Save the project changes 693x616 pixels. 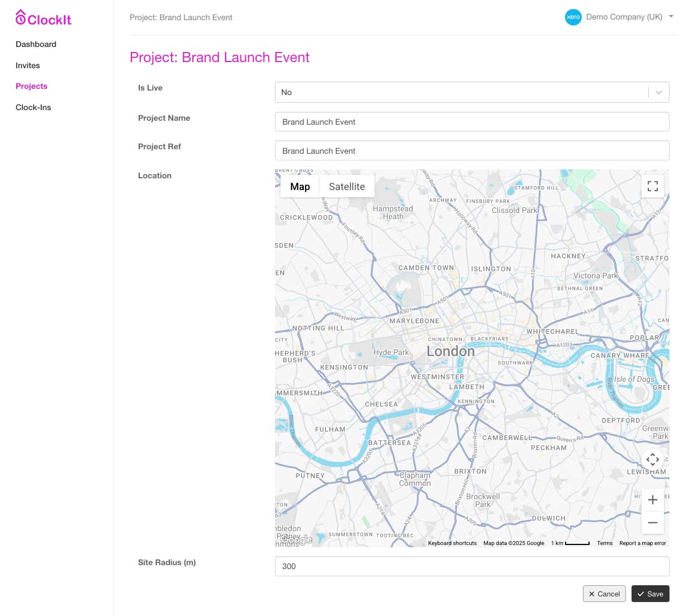(650, 594)
